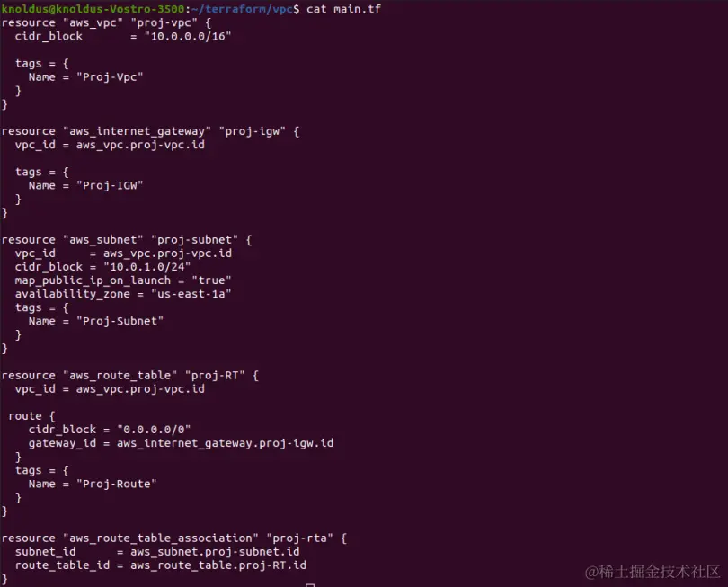The image size is (728, 587).
Task: Click the "aws_route_table_association" resource type
Action: click(x=161, y=538)
